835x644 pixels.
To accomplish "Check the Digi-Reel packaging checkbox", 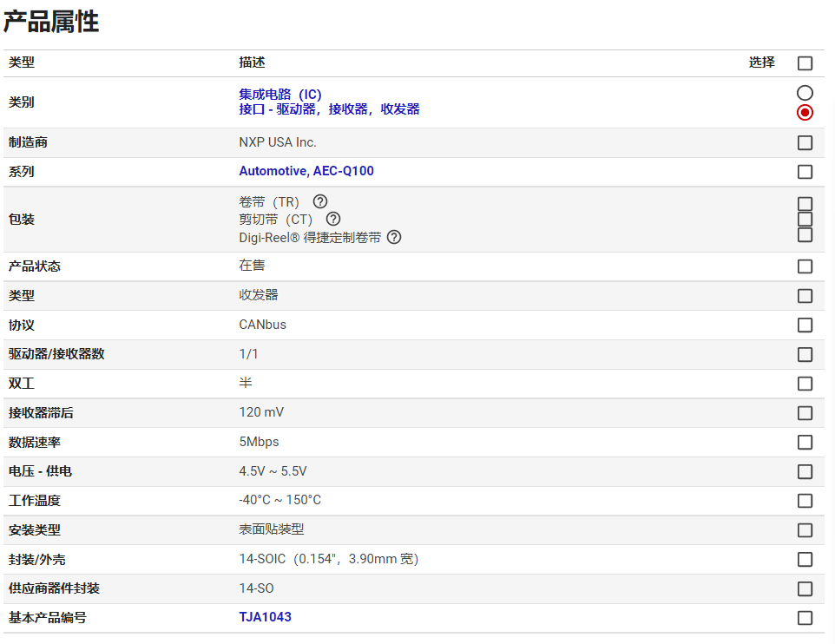I will click(x=805, y=234).
